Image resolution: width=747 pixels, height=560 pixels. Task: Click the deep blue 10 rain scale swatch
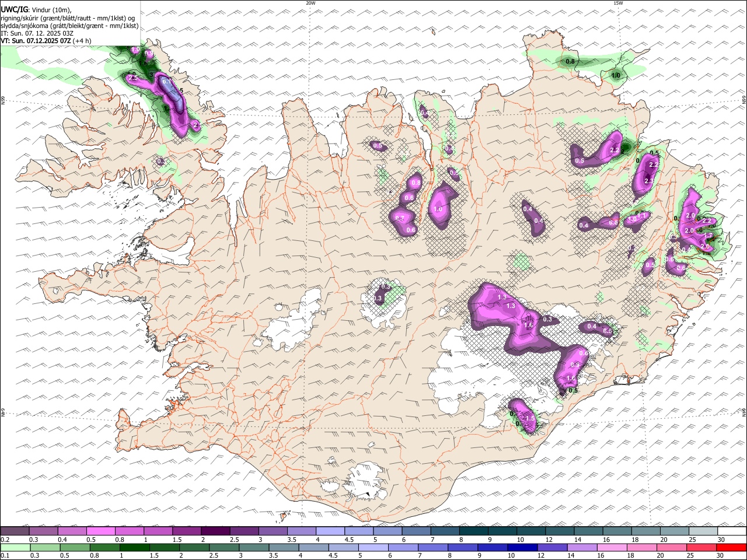522,548
